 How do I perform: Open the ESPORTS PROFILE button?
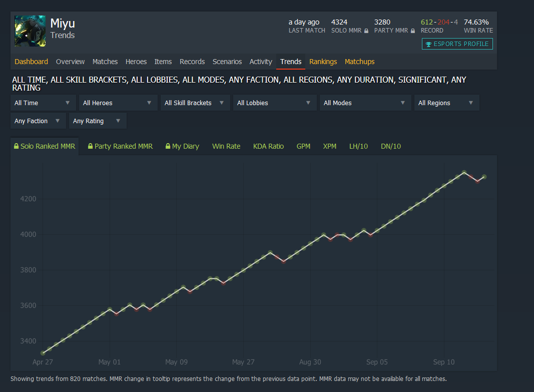click(457, 44)
